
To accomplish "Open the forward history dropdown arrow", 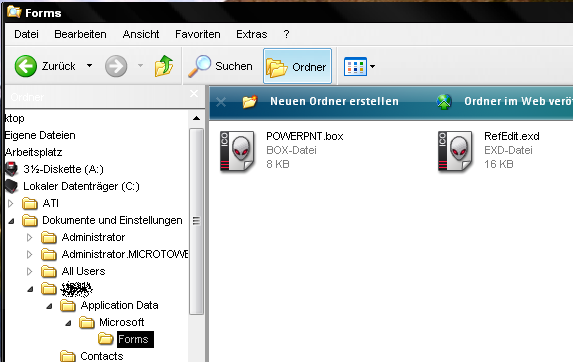I will (140, 66).
